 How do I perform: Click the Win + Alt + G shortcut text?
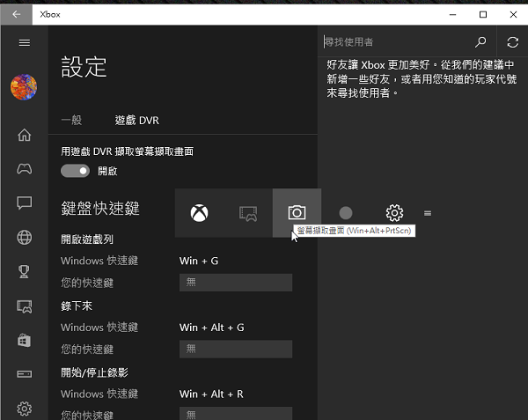click(x=212, y=328)
